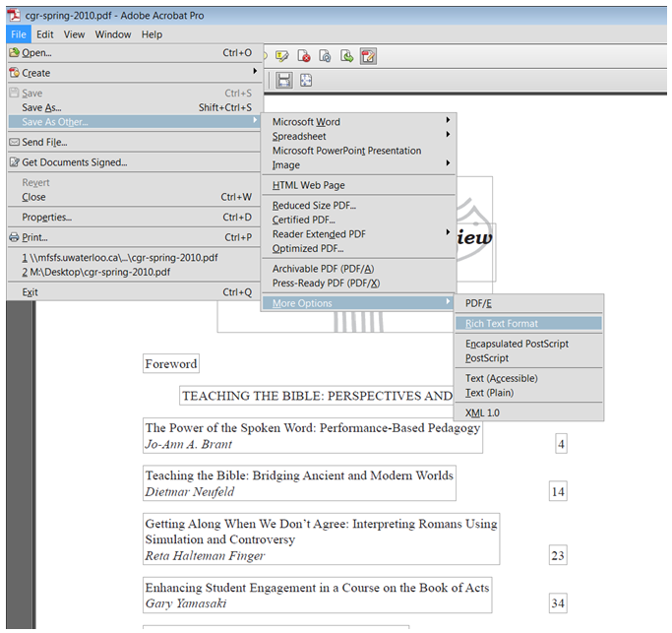Click the Foreword entry in the document
Screen dimensions: 672x633
coord(171,364)
